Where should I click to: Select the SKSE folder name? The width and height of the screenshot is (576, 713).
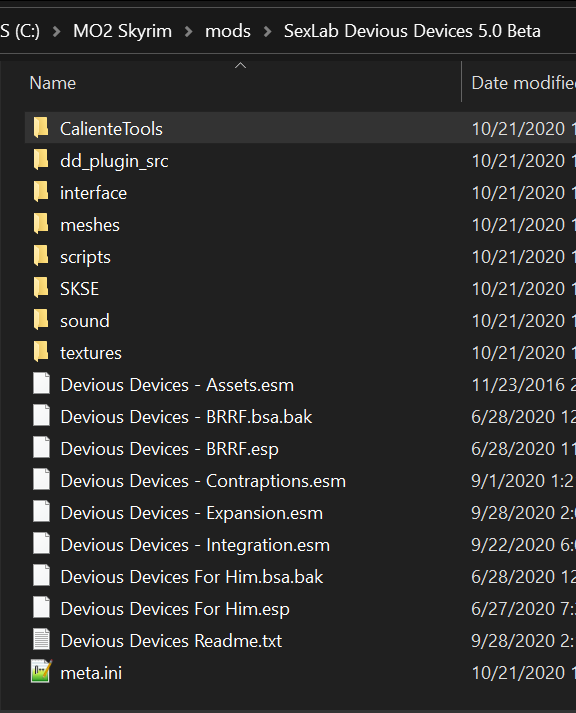(x=79, y=289)
